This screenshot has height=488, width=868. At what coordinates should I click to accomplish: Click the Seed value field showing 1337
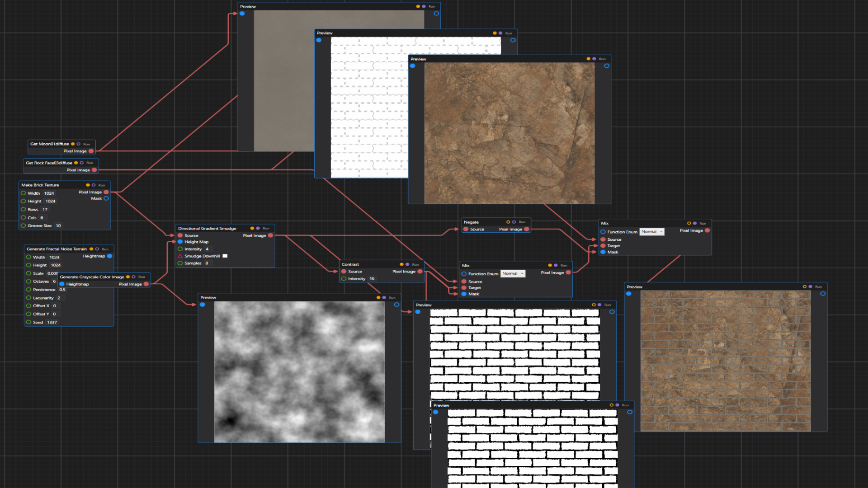[x=52, y=323]
